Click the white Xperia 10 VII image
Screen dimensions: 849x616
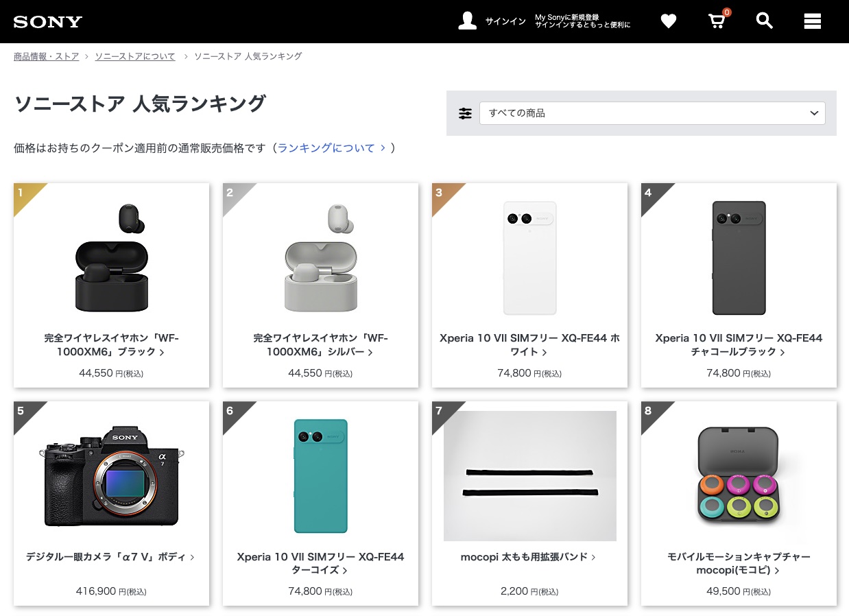[529, 259]
